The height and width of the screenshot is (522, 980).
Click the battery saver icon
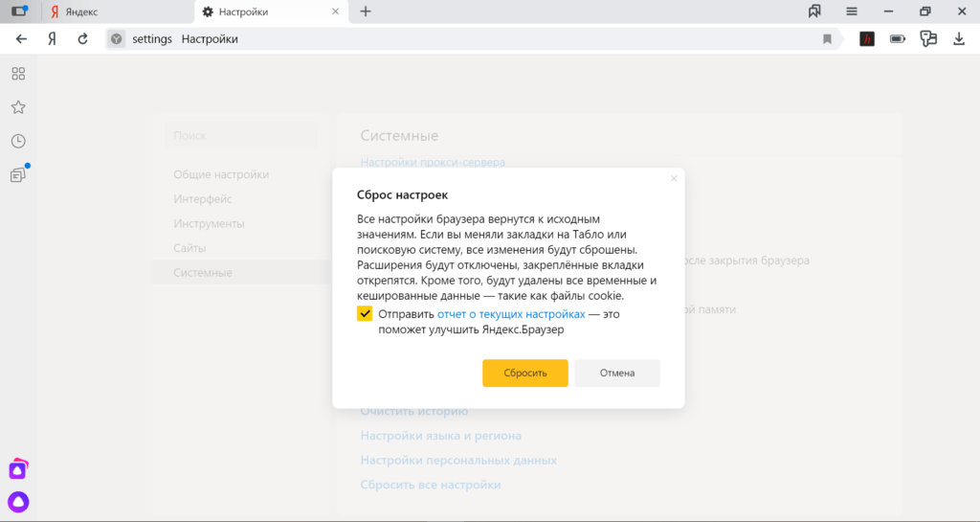coord(898,38)
